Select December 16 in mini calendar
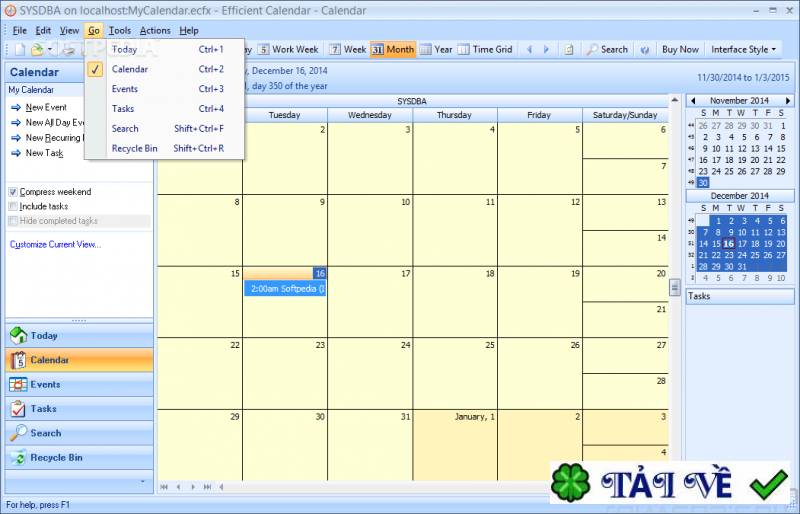The image size is (800, 514). (x=729, y=244)
